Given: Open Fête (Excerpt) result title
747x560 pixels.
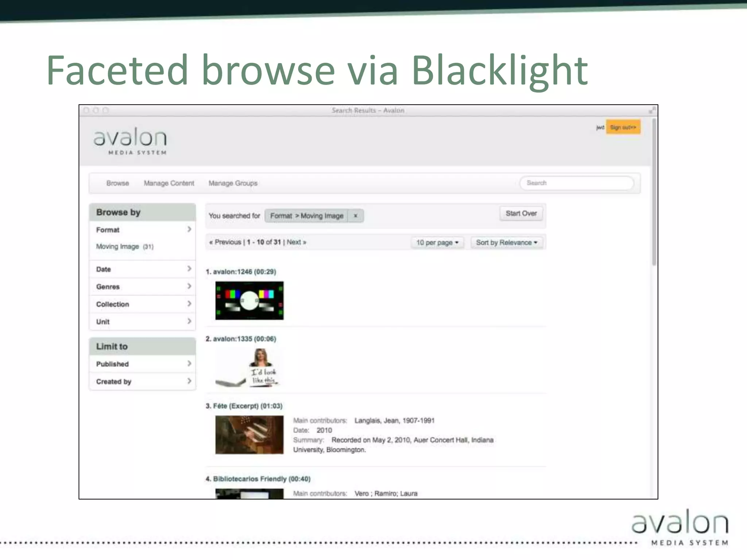Looking at the screenshot, I should (248, 406).
